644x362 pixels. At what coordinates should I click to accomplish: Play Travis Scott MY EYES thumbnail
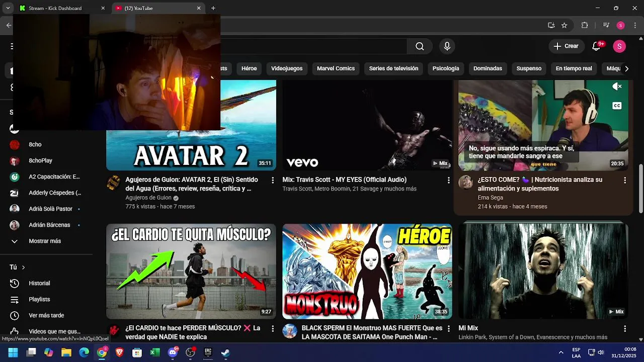tap(367, 125)
